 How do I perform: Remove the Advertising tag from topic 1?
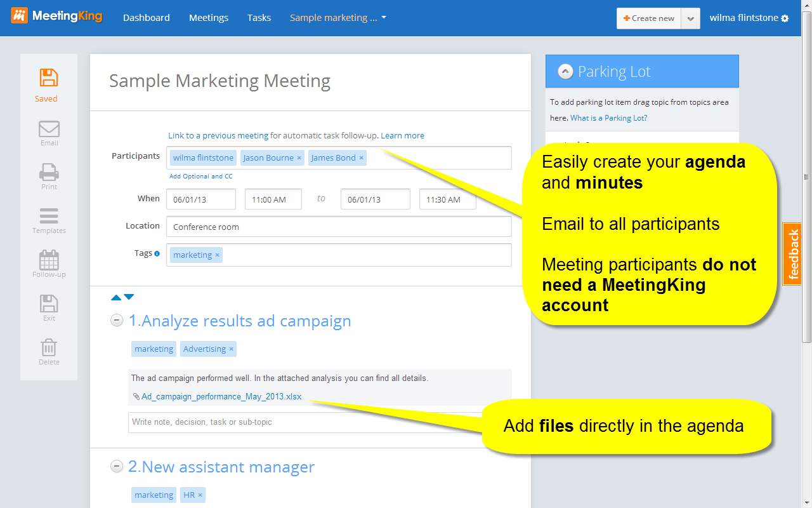coord(231,349)
